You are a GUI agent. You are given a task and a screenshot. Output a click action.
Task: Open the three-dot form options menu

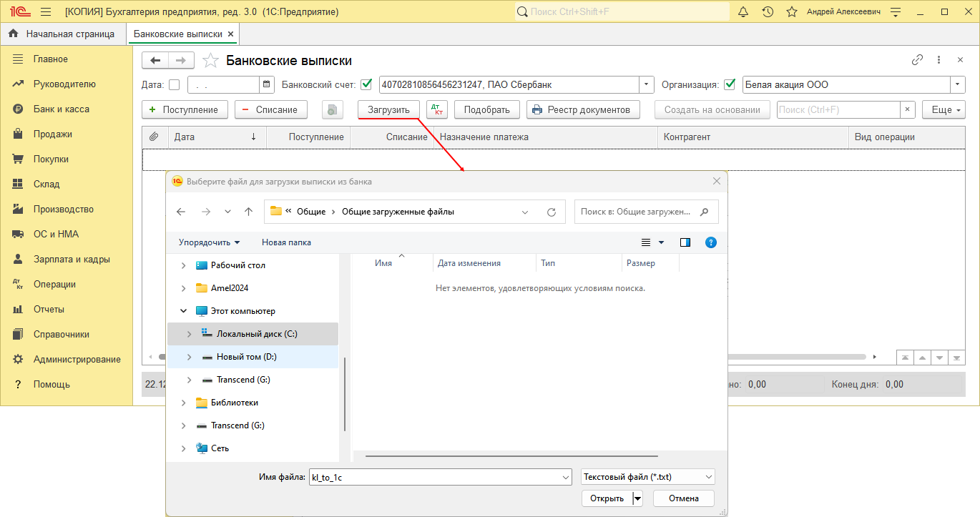(939, 60)
